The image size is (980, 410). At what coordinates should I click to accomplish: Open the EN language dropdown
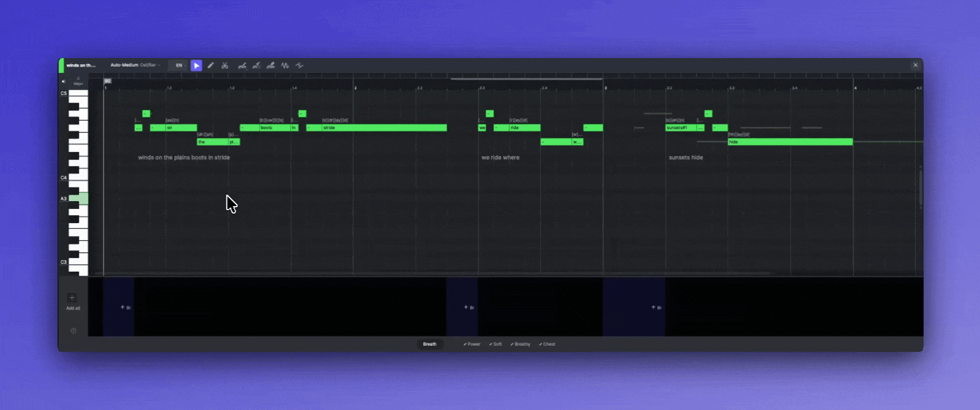tap(180, 65)
